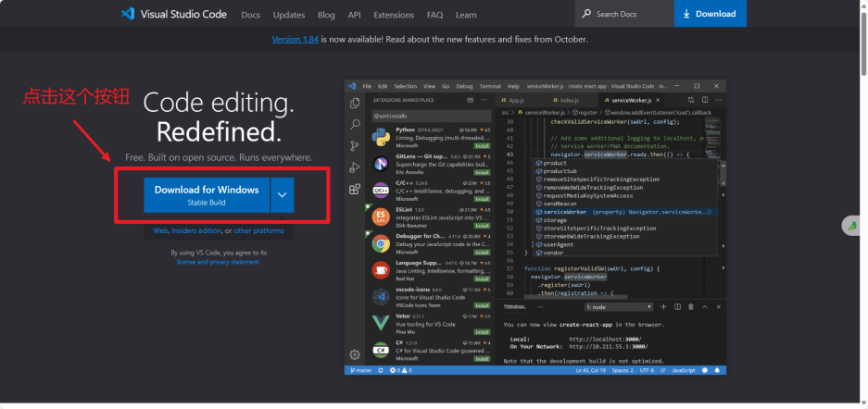Viewport: 868px width, 409px height.
Task: Open the Blog navigation link
Action: (326, 15)
